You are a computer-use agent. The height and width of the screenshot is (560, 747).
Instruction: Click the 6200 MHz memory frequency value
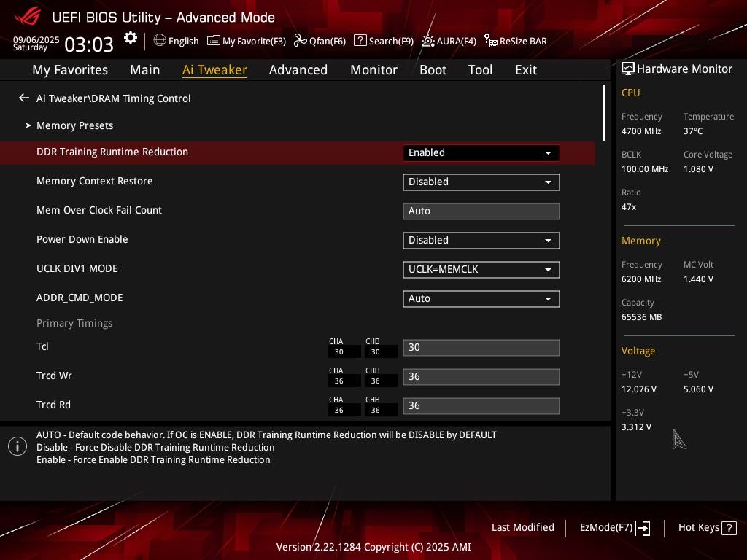[x=641, y=279]
